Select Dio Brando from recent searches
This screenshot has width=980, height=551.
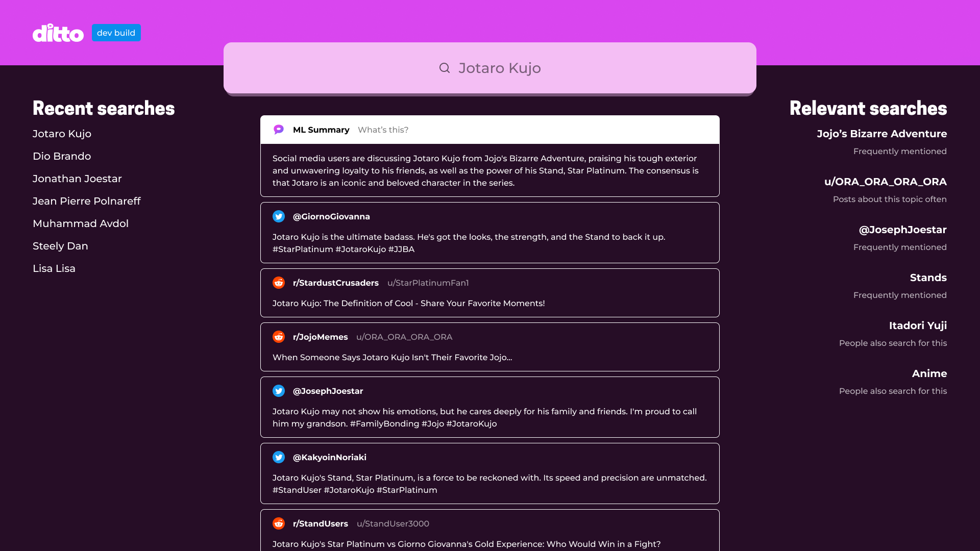point(62,156)
